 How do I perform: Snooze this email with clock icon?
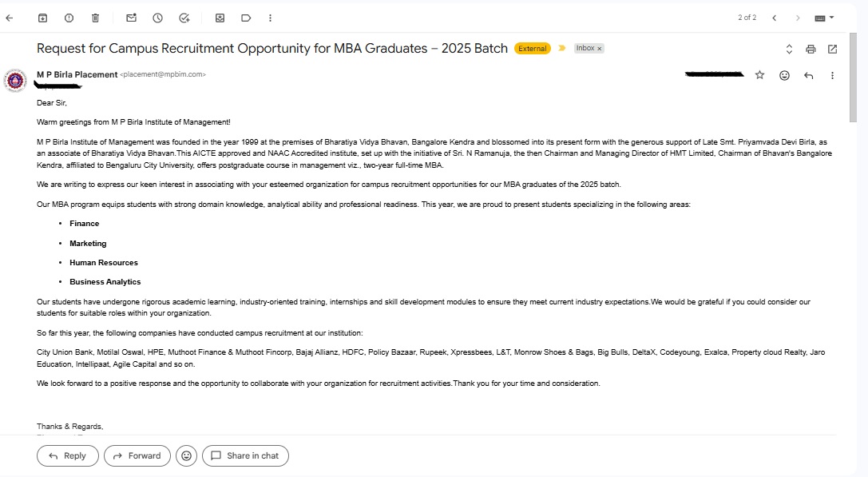(x=158, y=18)
